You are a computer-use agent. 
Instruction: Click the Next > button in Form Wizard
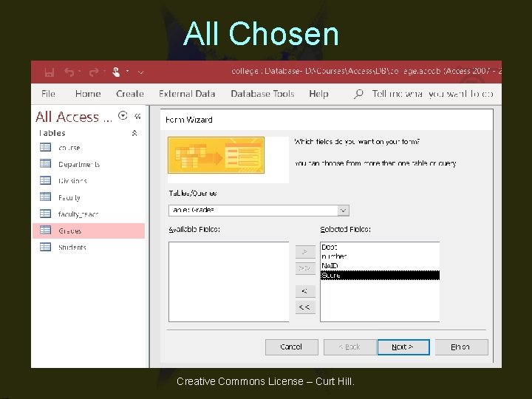[403, 347]
